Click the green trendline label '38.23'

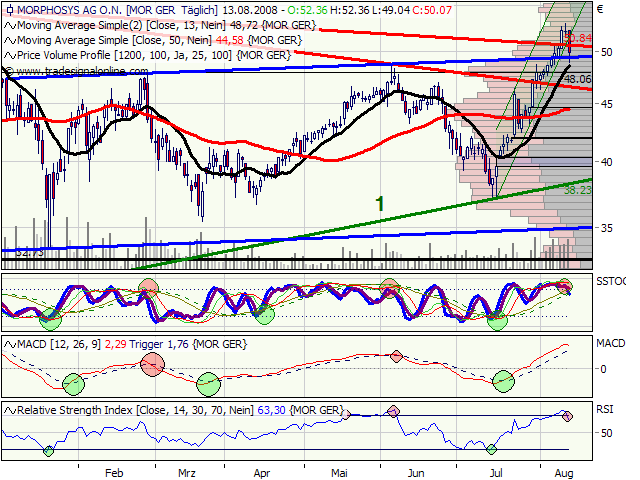(x=578, y=191)
